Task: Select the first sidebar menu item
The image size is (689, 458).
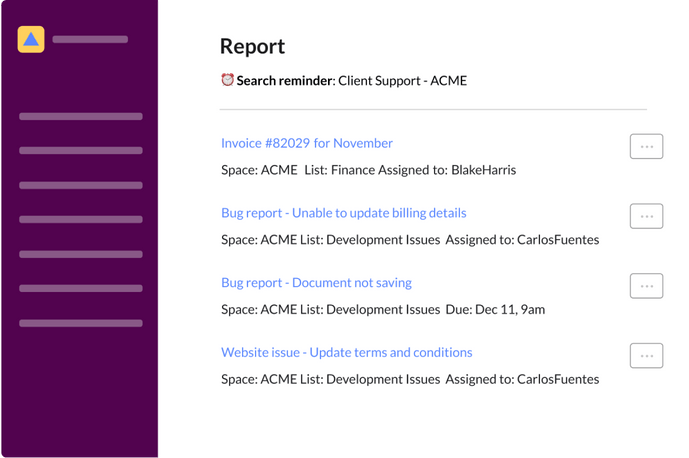Action: (x=80, y=117)
